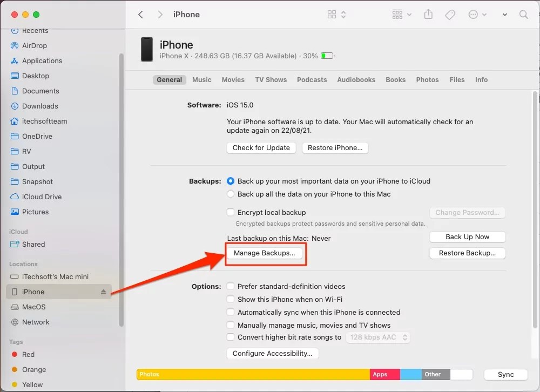
Task: Switch to the General tab
Action: click(x=169, y=79)
